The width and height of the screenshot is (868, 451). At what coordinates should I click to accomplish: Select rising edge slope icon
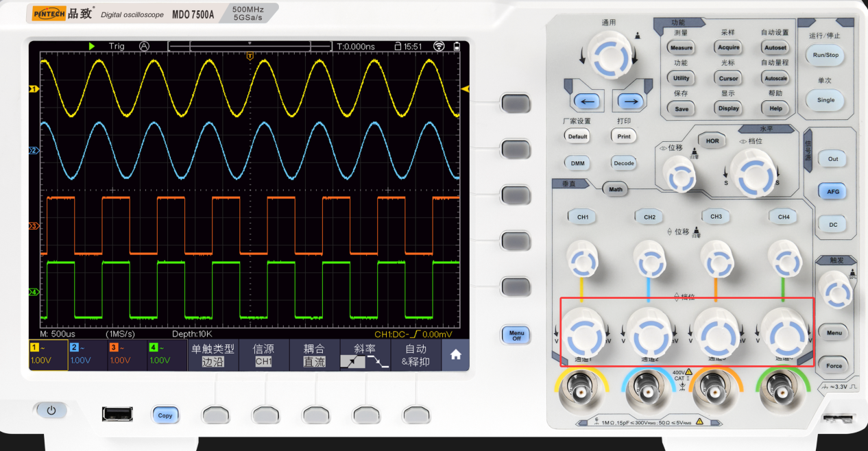click(x=352, y=361)
